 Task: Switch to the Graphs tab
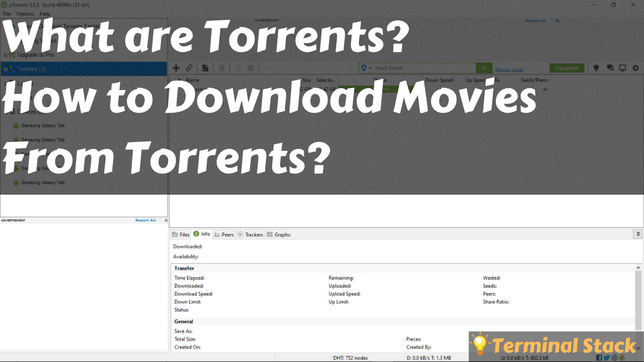[279, 234]
